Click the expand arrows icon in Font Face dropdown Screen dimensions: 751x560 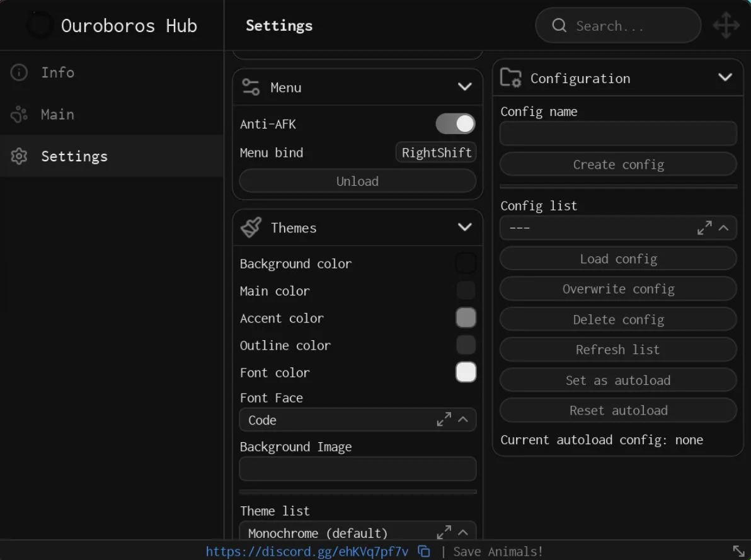tap(444, 420)
